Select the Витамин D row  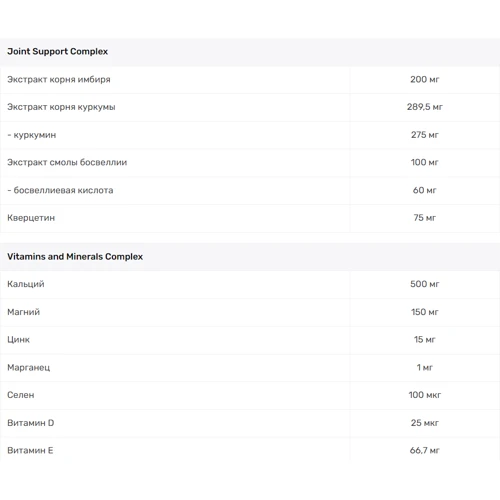[x=250, y=423]
